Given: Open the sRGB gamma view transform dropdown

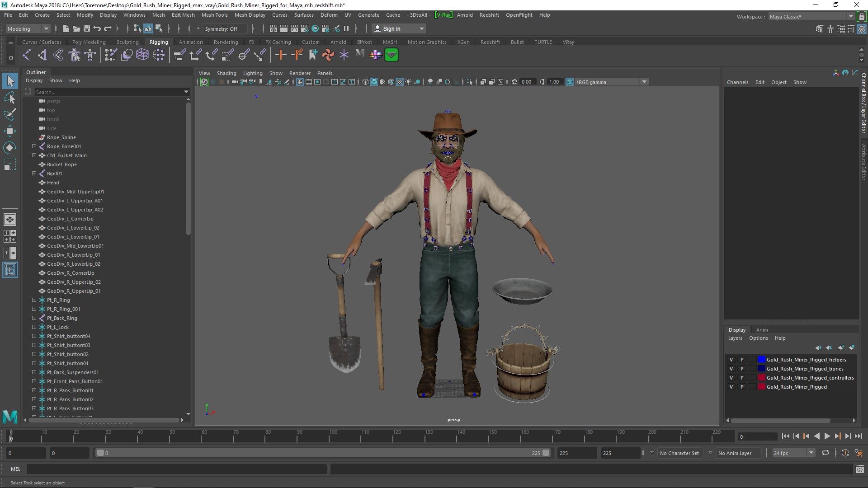Looking at the screenshot, I should [611, 82].
